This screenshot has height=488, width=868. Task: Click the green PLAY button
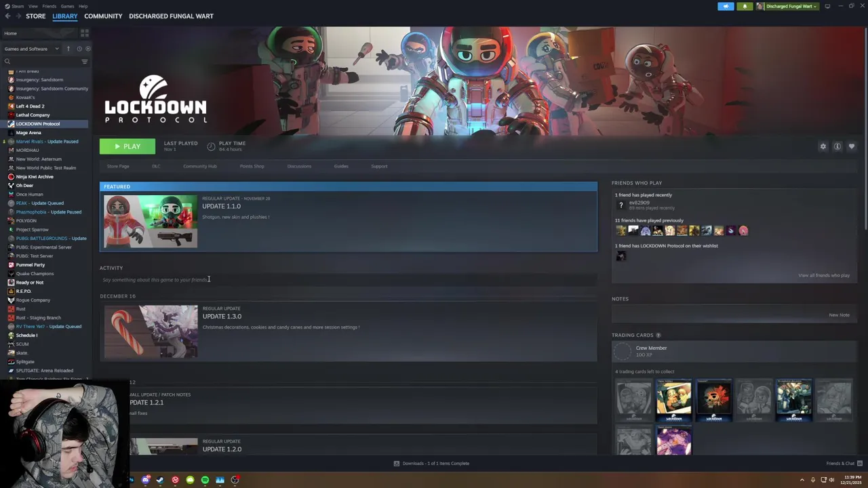click(127, 146)
